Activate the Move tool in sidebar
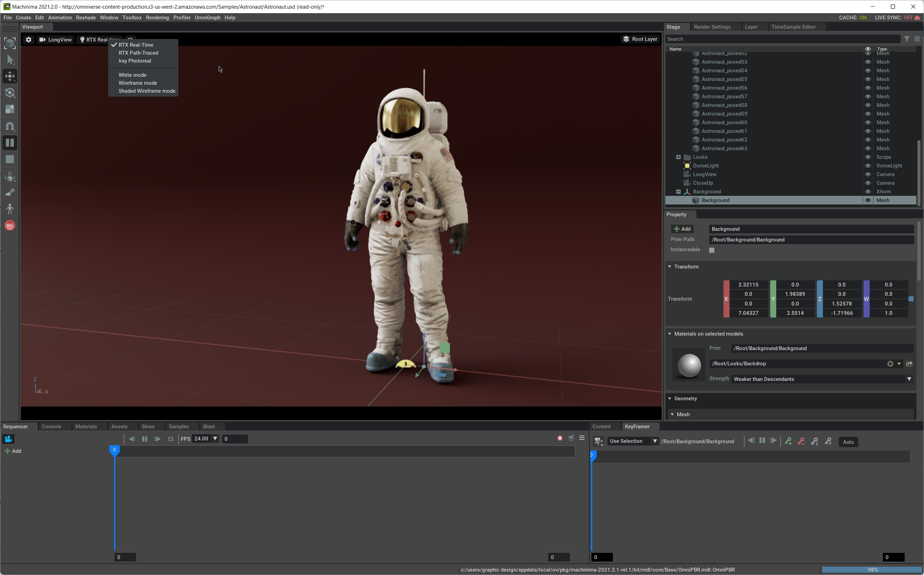This screenshot has height=575, width=924. pyautogui.click(x=10, y=76)
